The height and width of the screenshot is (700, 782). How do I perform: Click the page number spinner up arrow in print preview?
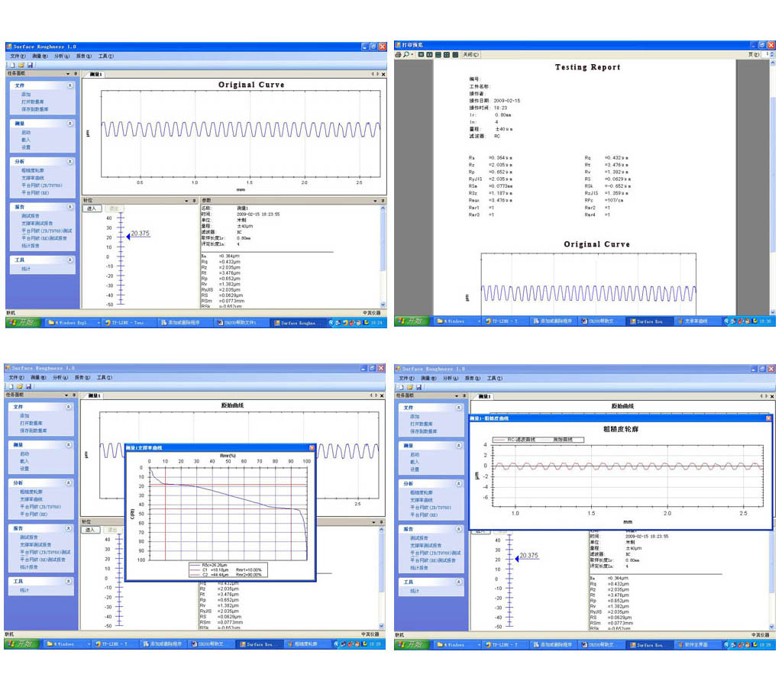point(773,53)
